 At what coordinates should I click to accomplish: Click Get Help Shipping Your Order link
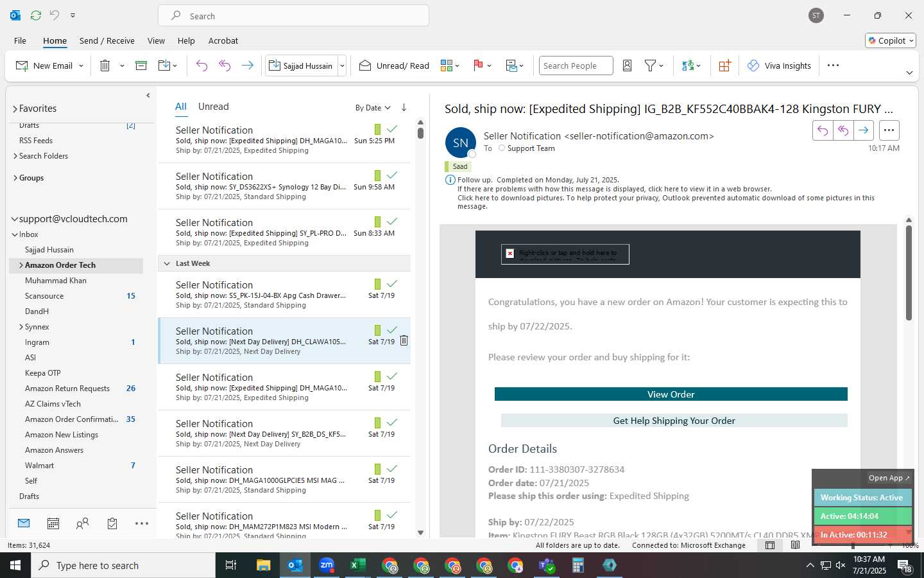coord(674,421)
